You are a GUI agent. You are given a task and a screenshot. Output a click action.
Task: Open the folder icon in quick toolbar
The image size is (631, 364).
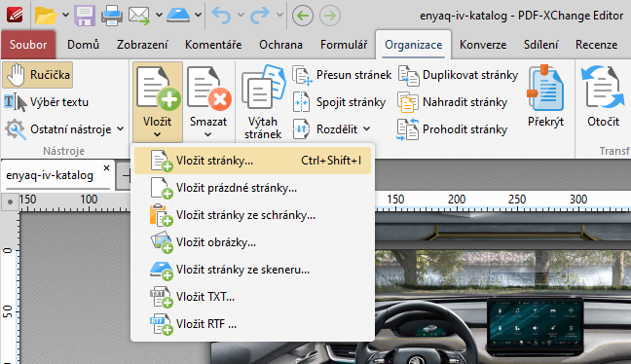point(46,16)
